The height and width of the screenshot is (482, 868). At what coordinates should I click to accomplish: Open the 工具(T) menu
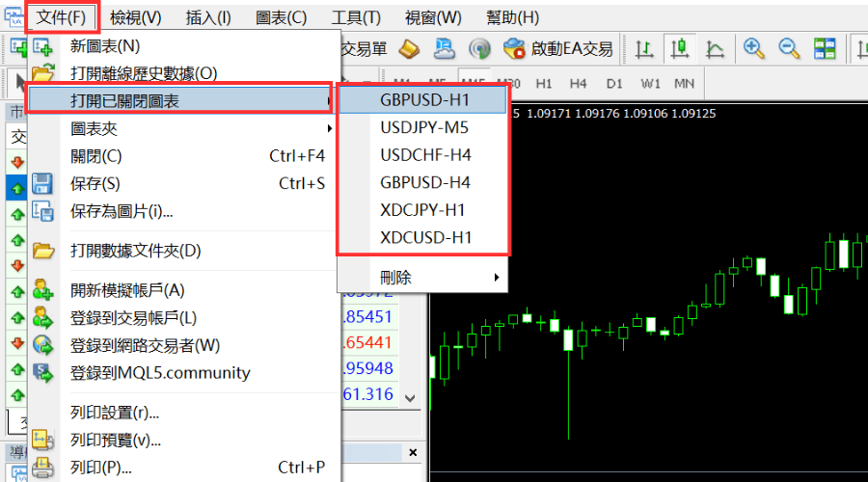pyautogui.click(x=356, y=17)
